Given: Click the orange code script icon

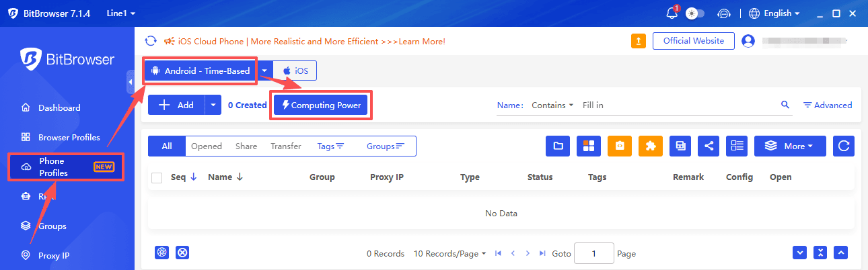Looking at the screenshot, I should click(x=620, y=146).
